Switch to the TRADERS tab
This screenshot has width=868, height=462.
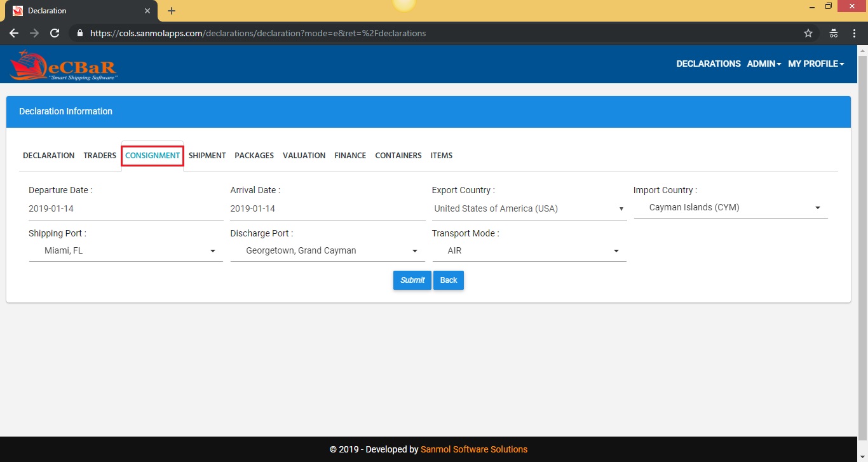(100, 156)
